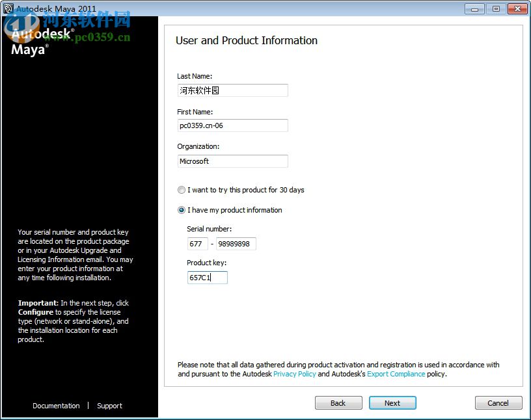Click the 'Last Name:' label
The width and height of the screenshot is (531, 420).
(x=195, y=76)
